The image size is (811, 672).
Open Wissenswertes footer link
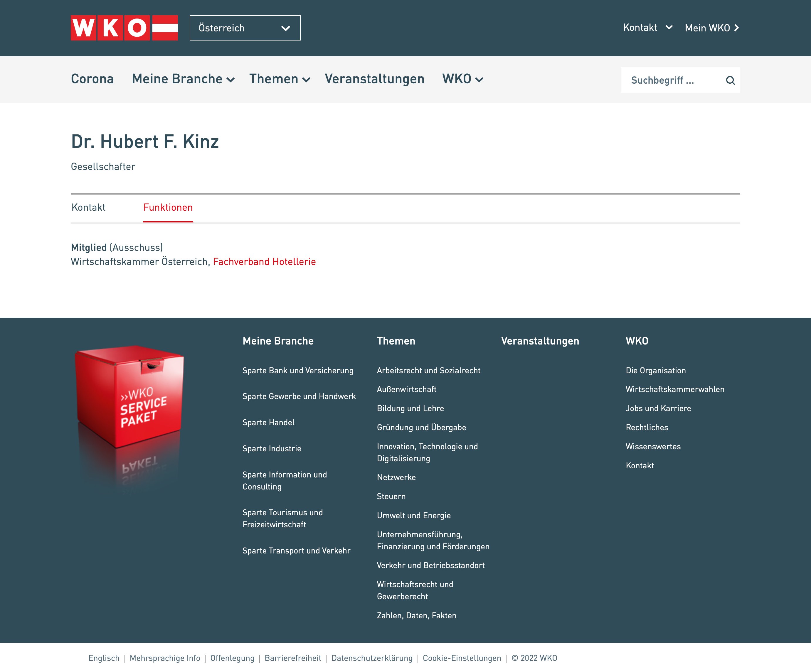tap(653, 447)
